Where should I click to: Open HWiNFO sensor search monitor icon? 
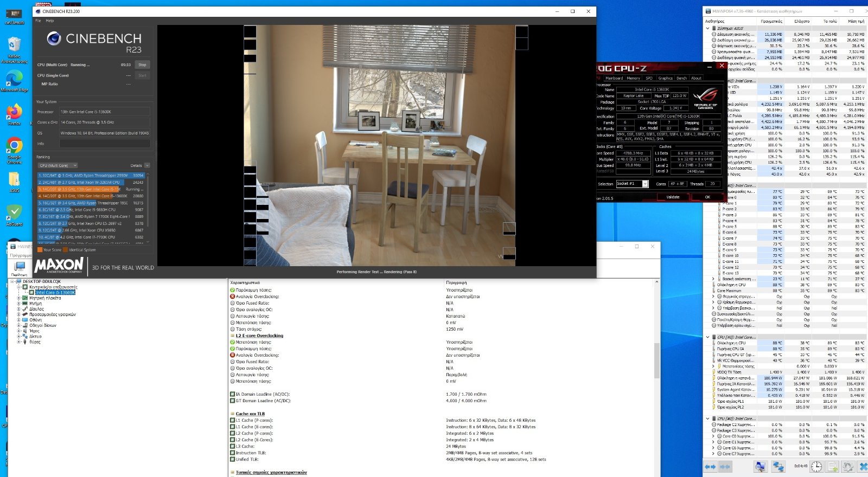(x=761, y=466)
